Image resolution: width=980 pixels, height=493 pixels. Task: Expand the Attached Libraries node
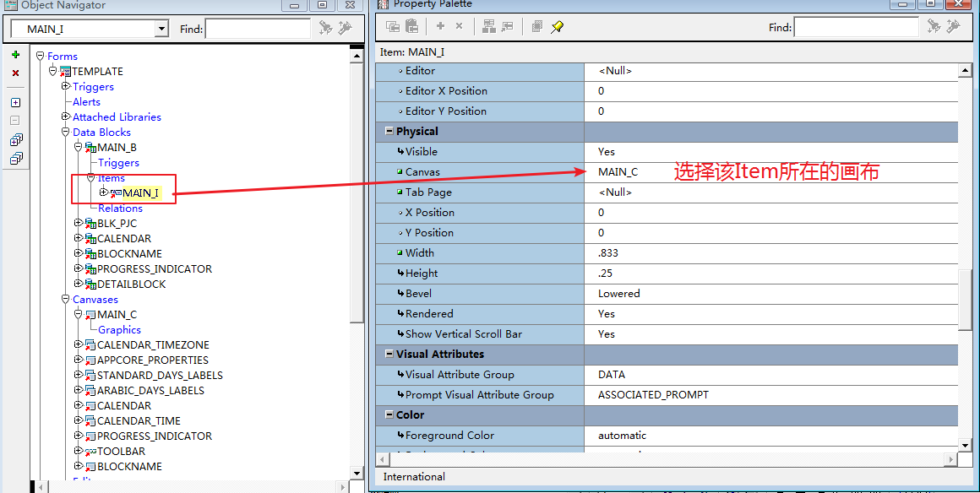66,116
